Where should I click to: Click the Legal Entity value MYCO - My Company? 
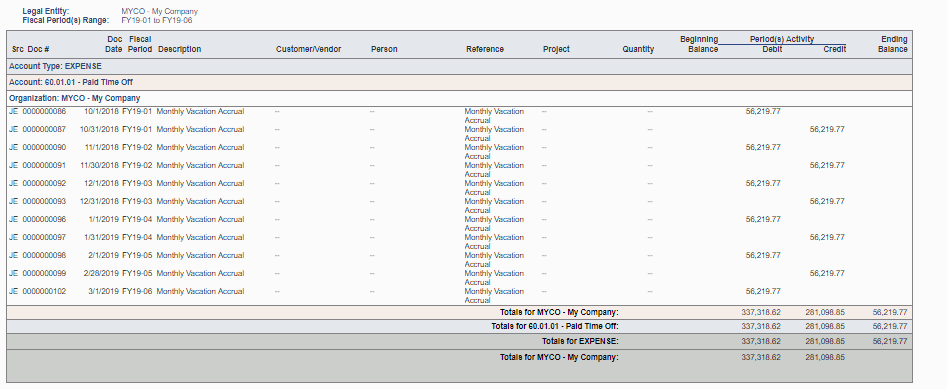(159, 11)
